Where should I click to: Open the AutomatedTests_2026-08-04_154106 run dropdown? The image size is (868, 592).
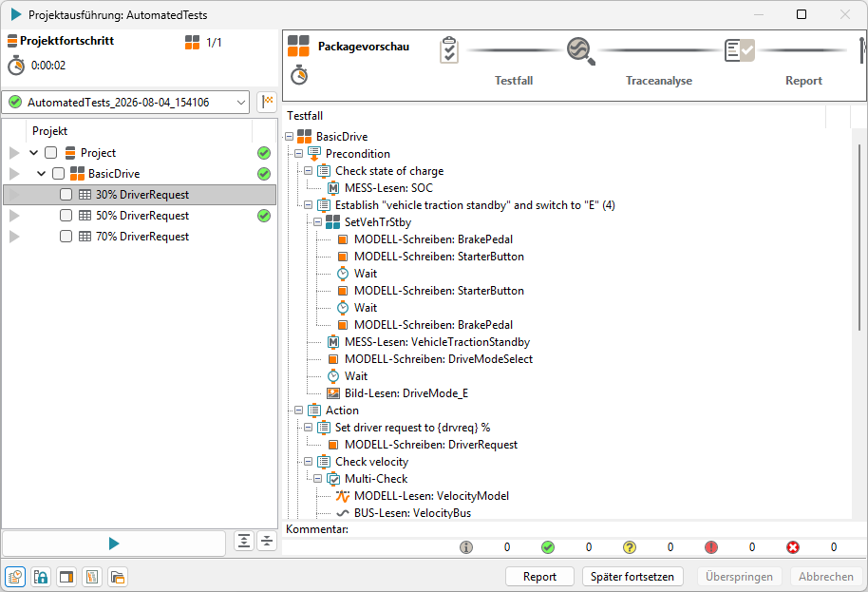click(x=125, y=103)
